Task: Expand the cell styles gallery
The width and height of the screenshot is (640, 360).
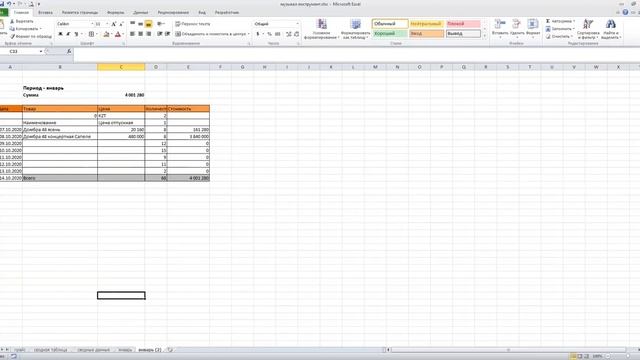Action: (484, 36)
